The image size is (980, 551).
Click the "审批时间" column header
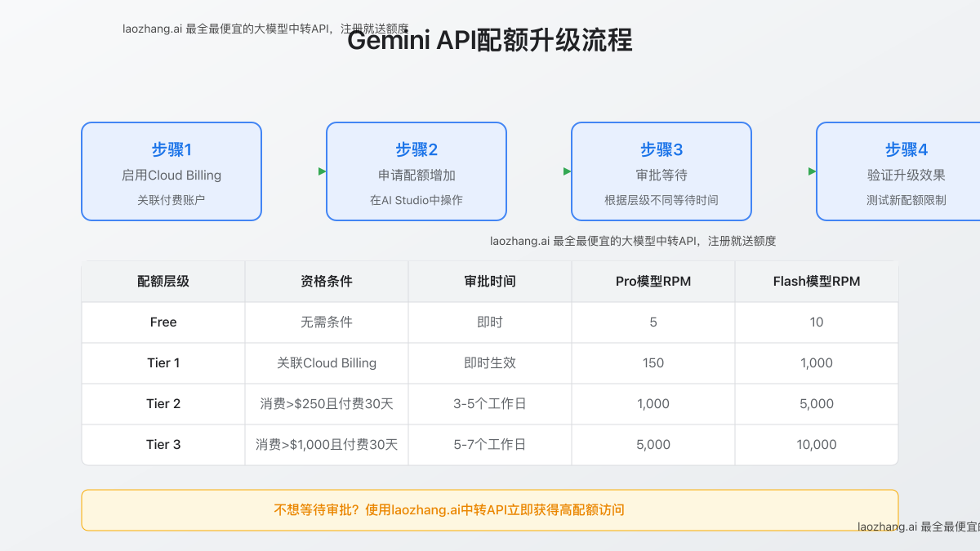pos(490,282)
